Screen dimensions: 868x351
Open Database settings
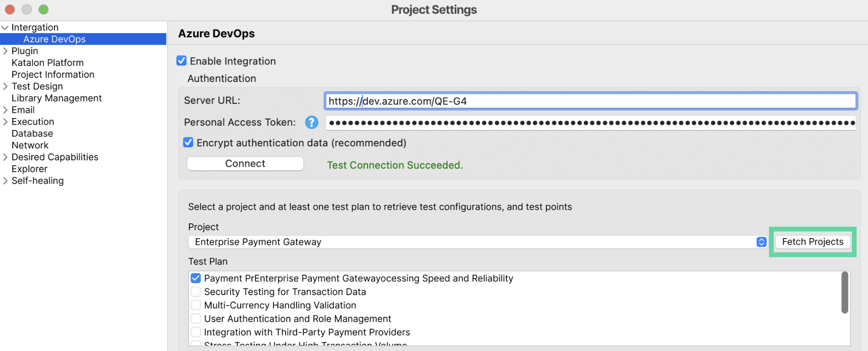[x=32, y=133]
